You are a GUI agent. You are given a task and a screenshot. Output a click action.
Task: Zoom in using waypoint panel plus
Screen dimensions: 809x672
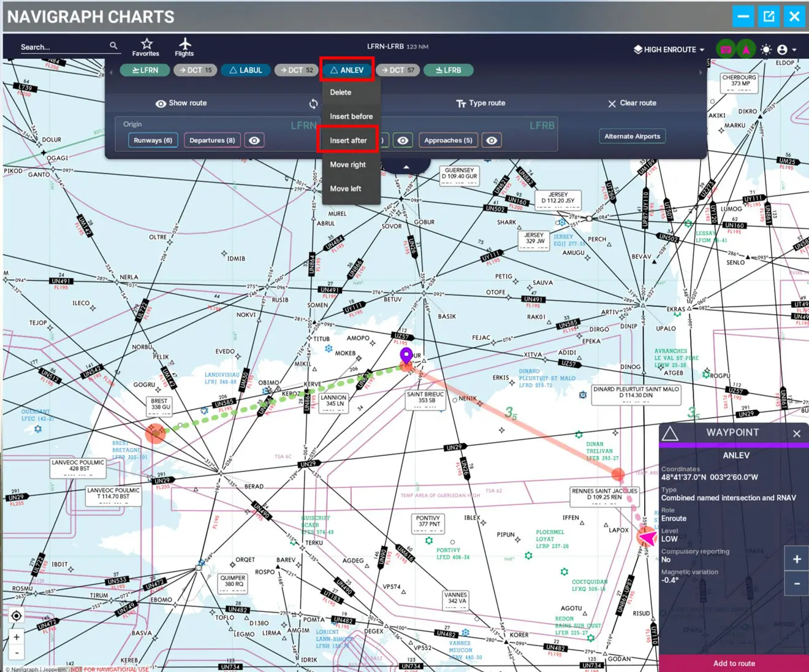click(x=797, y=559)
